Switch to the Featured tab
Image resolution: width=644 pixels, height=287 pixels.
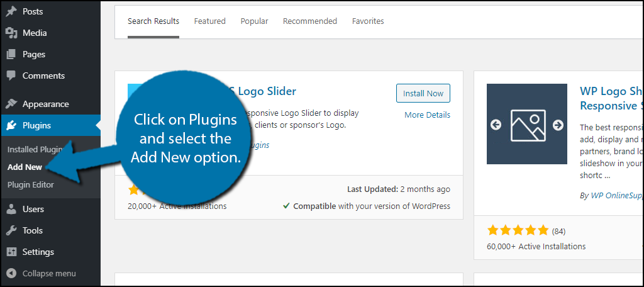click(210, 21)
